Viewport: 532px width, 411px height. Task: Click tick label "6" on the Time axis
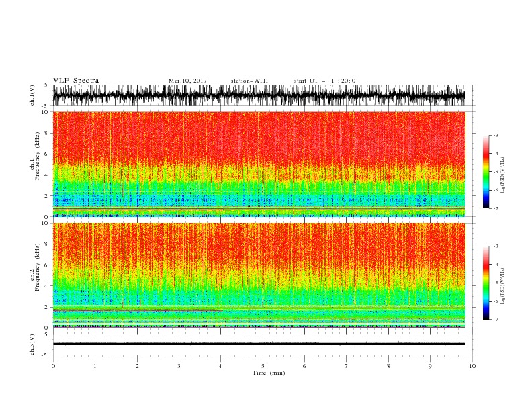pyautogui.click(x=304, y=366)
